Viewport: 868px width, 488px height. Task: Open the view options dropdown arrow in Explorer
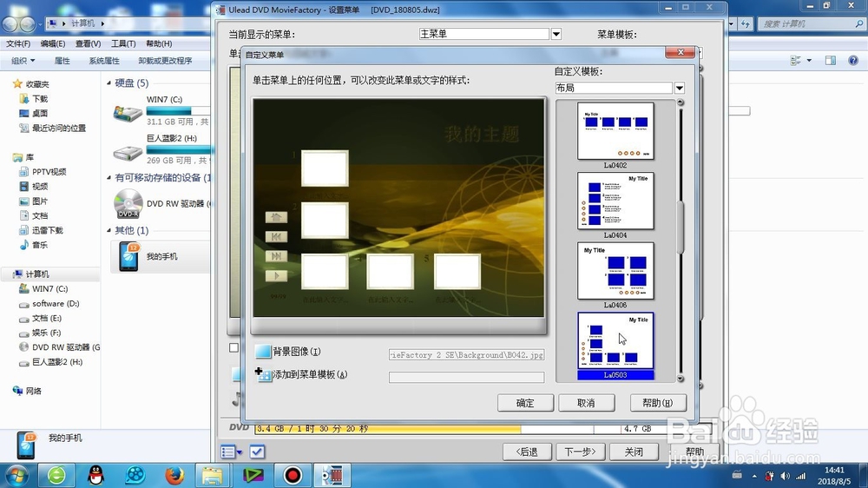809,61
